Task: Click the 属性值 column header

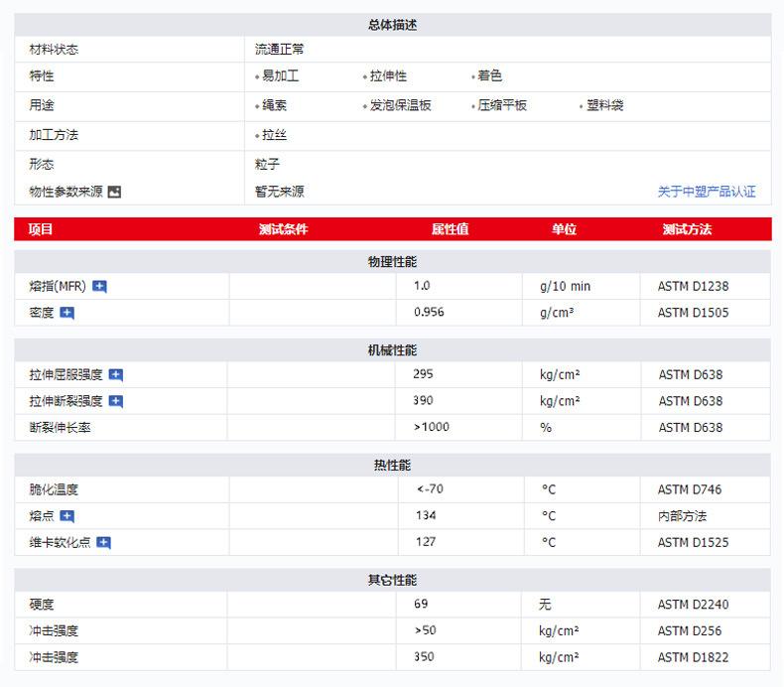Action: tap(450, 229)
